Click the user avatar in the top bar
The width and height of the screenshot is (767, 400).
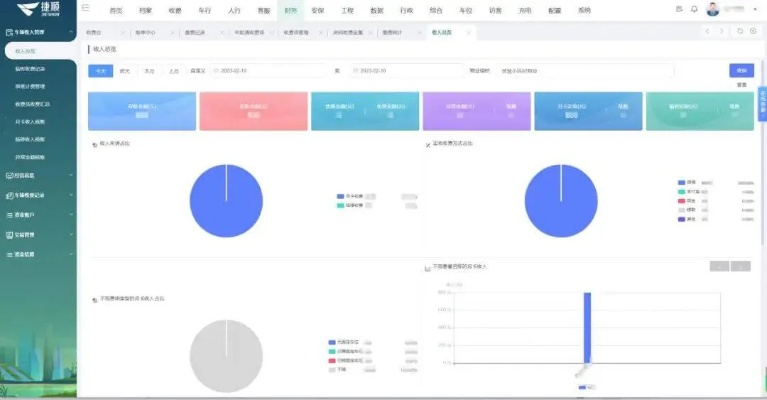point(713,10)
